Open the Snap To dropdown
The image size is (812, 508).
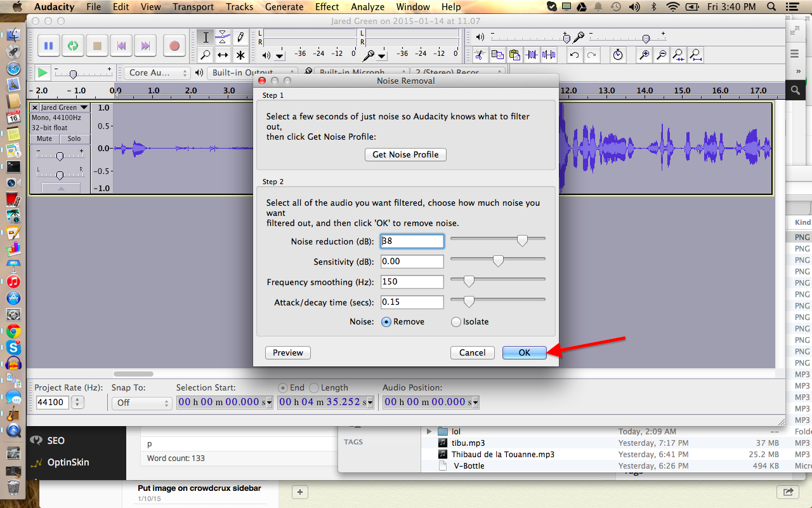click(x=141, y=403)
